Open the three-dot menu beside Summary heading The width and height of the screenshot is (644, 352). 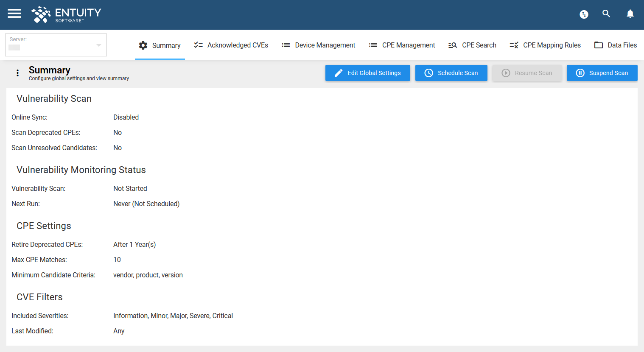click(17, 73)
